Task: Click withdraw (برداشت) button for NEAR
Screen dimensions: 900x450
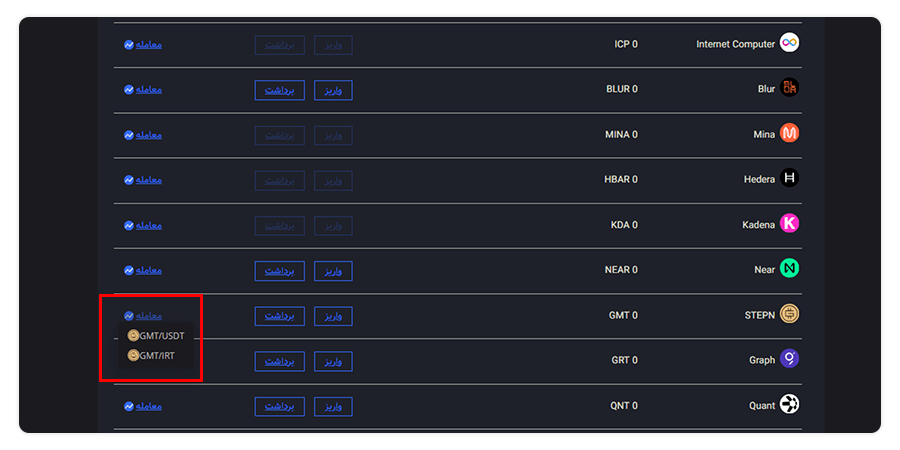Action: [x=280, y=271]
